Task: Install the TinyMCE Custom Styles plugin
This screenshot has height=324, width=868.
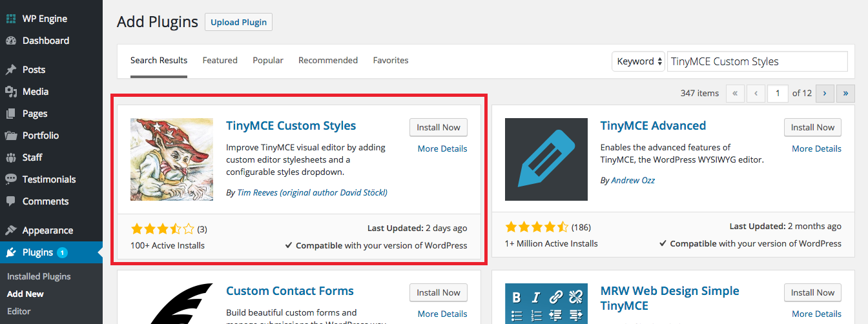Action: (439, 127)
